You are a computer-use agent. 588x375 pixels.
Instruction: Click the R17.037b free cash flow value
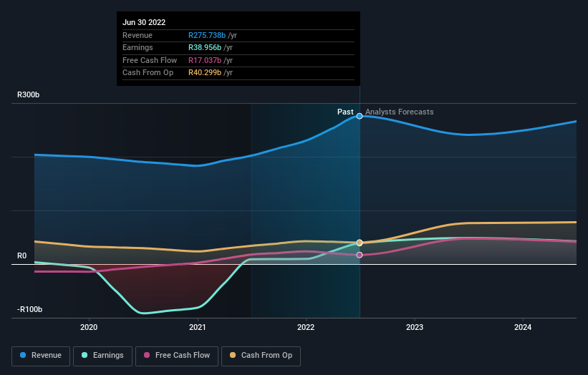click(x=205, y=60)
